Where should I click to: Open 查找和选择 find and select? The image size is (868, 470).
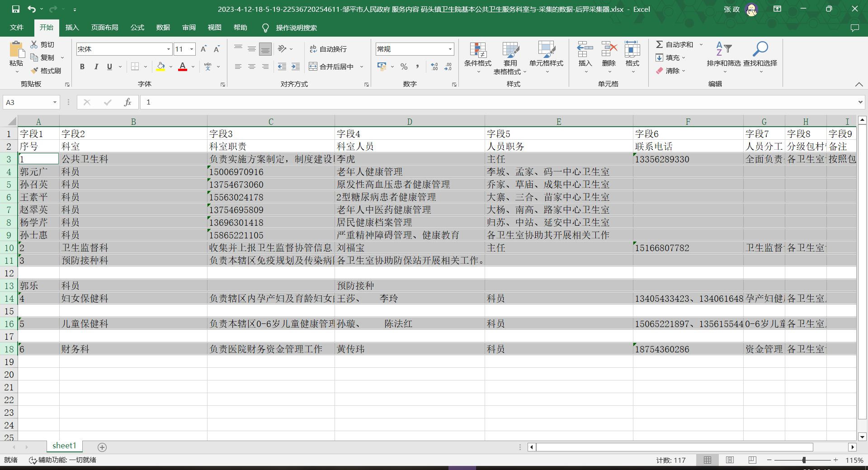[760, 58]
